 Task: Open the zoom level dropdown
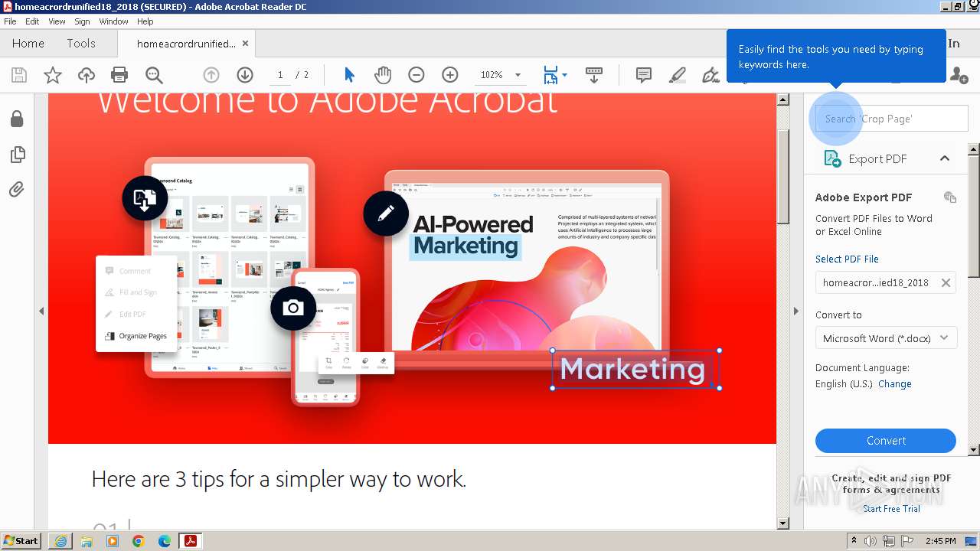pyautogui.click(x=518, y=75)
